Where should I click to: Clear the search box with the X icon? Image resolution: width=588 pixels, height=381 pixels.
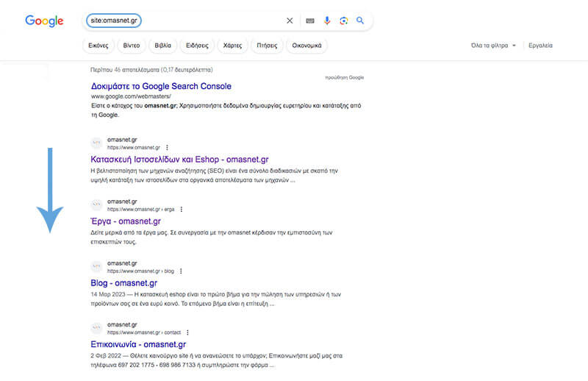pos(290,21)
